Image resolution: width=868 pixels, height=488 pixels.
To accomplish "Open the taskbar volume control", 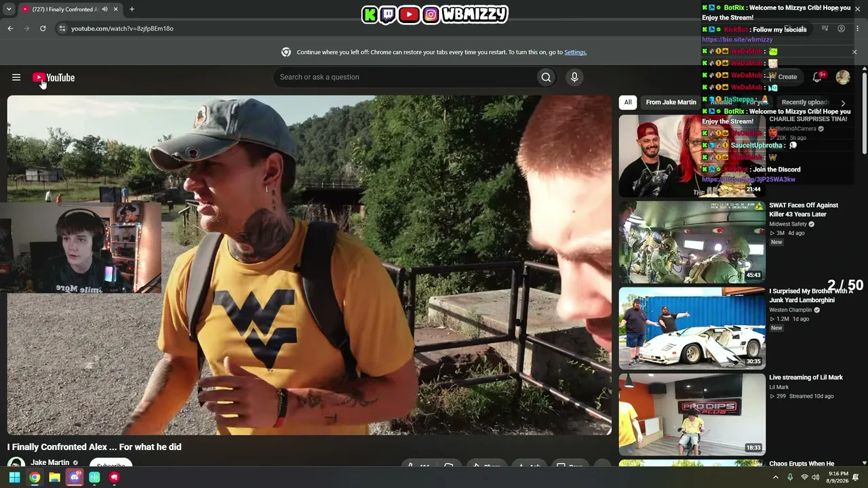I will point(816,477).
